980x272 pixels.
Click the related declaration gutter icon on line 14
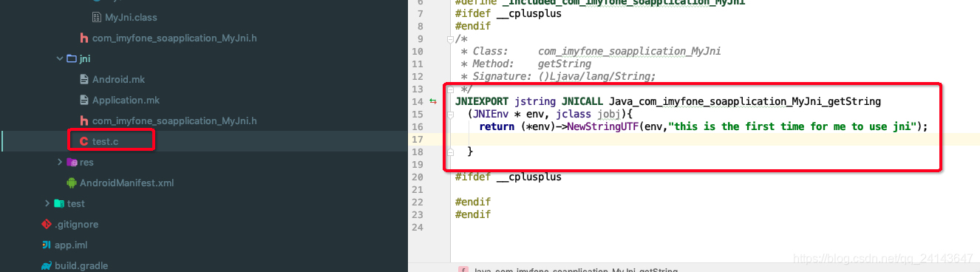[x=432, y=101]
